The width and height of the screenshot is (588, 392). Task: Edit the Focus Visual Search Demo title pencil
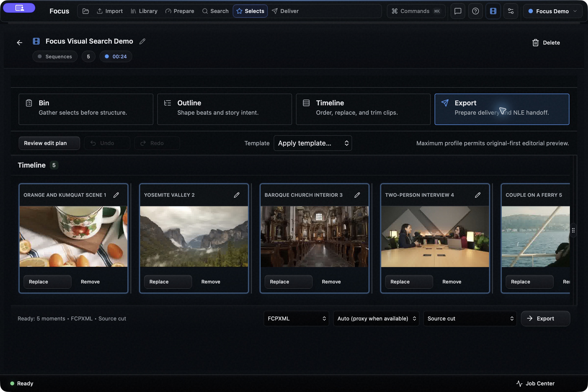coord(142,41)
